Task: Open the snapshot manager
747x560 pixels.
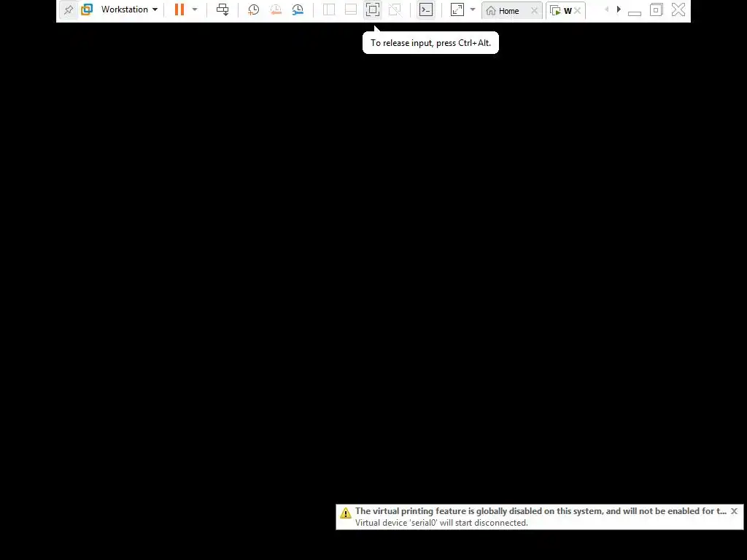Action: coord(298,9)
